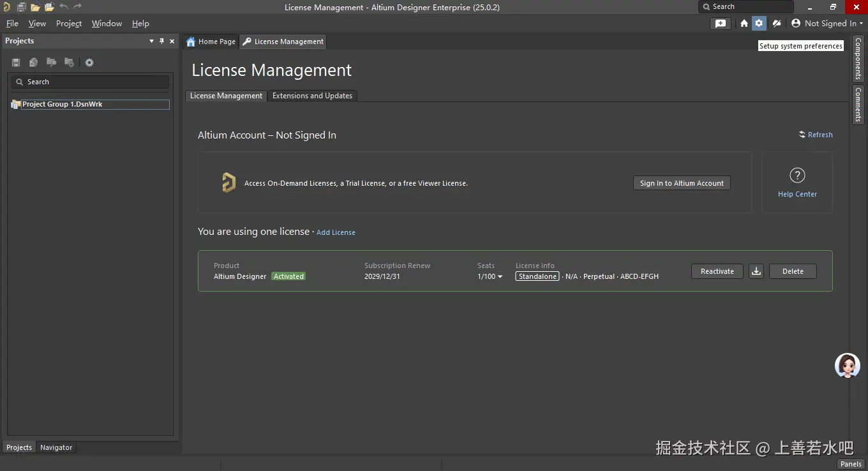Screen dimensions: 868x471
Task: Open the Components side panel tab
Action: (858, 58)
